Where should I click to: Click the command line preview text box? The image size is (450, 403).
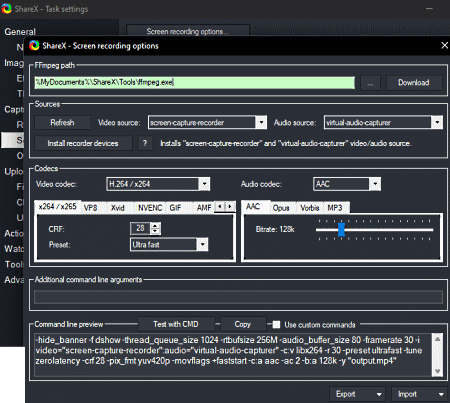point(233,355)
